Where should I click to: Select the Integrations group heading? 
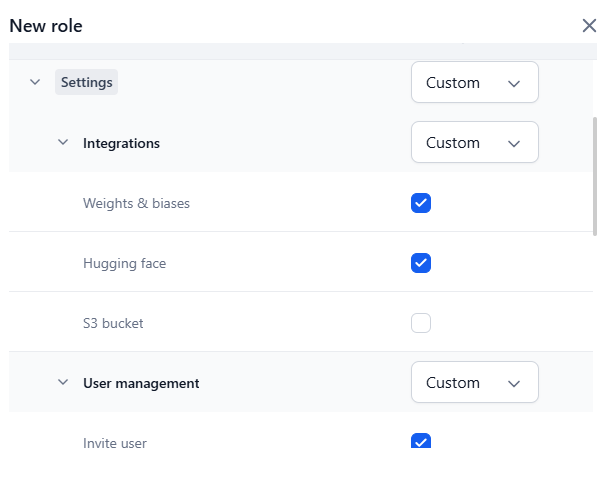coord(121,143)
